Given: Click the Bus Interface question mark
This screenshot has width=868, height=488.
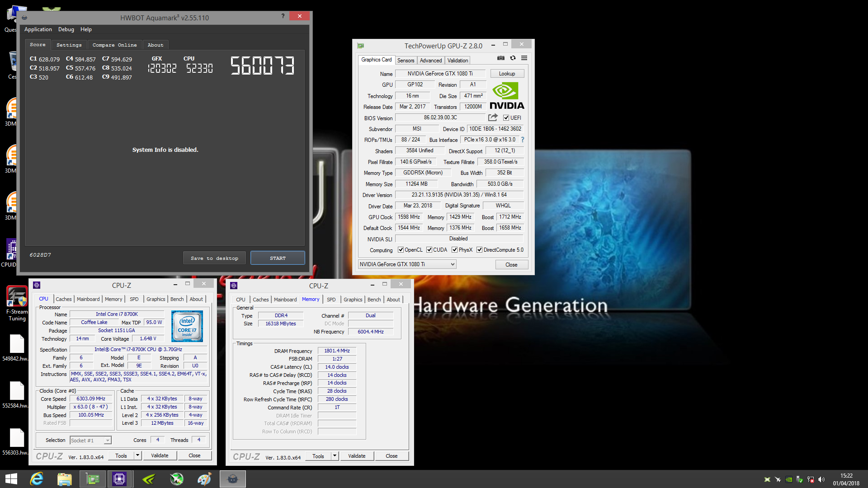Looking at the screenshot, I should (x=523, y=140).
